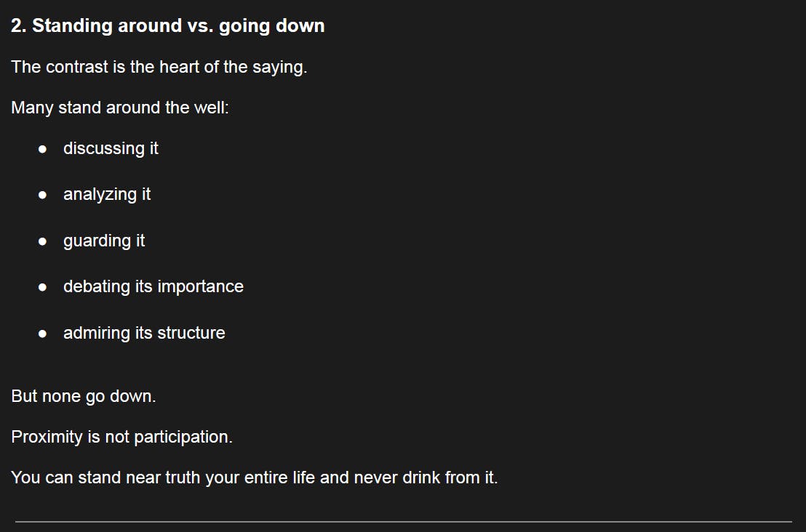This screenshot has height=532, width=806.
Task: Select the "discussing it" list item text
Action: (111, 149)
